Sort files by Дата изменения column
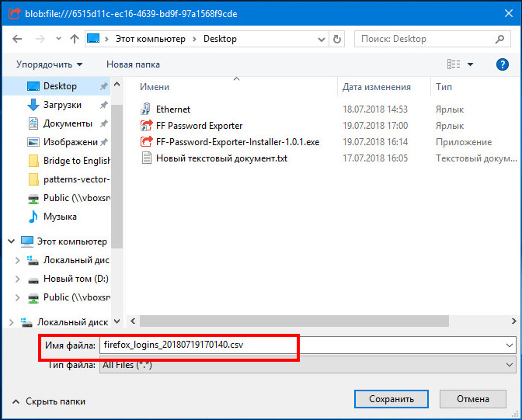522x420 pixels. 376,87
